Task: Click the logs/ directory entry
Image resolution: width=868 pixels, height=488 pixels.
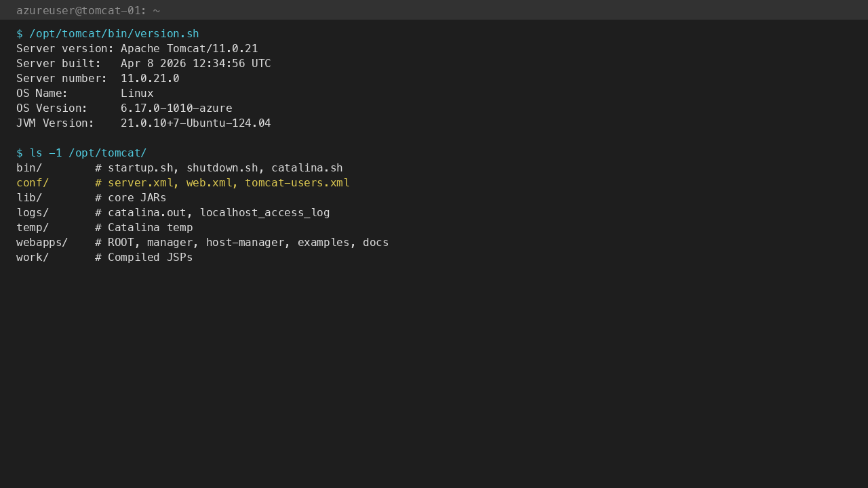Action: coord(33,213)
